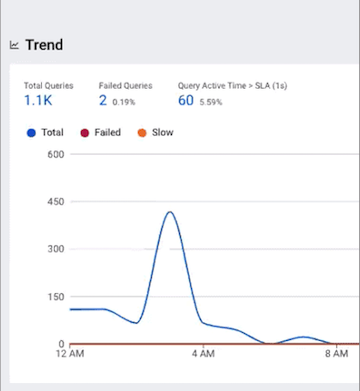The height and width of the screenshot is (391, 360).
Task: Click the 0.19% failed percentage text
Action: pos(124,102)
